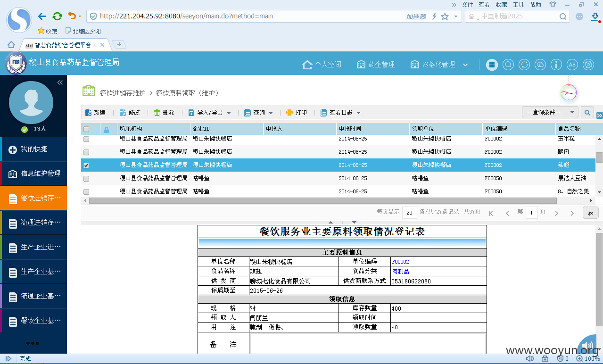Click the table vertical scrollbar thumb
Image resolution: width=603 pixels, height=364 pixels.
599,157
